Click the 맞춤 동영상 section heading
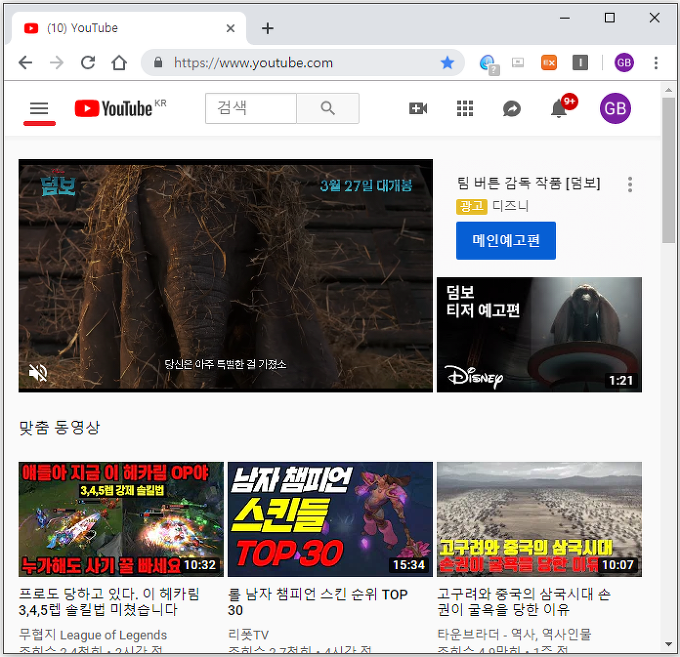This screenshot has width=680, height=657. [59, 428]
